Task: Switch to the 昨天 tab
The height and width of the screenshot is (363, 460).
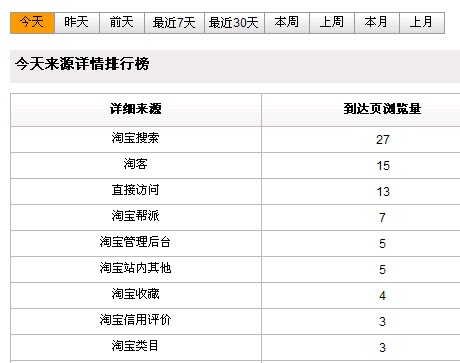Action: click(x=77, y=23)
